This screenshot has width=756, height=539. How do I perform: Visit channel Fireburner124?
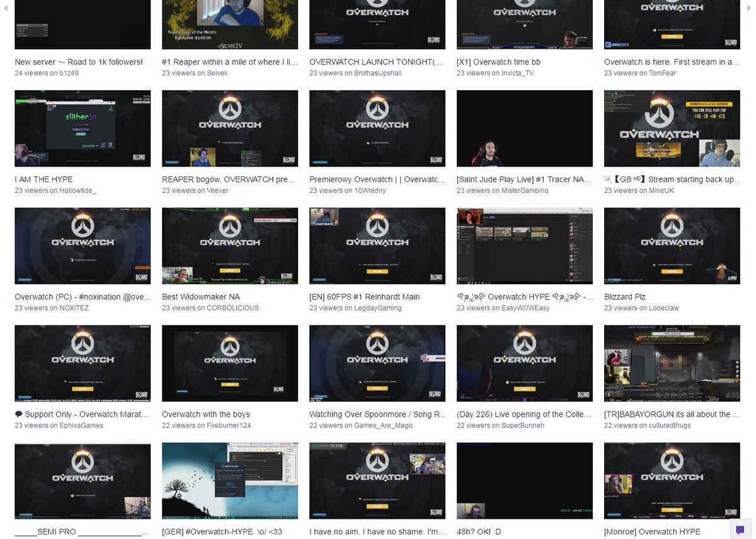pyautogui.click(x=229, y=426)
